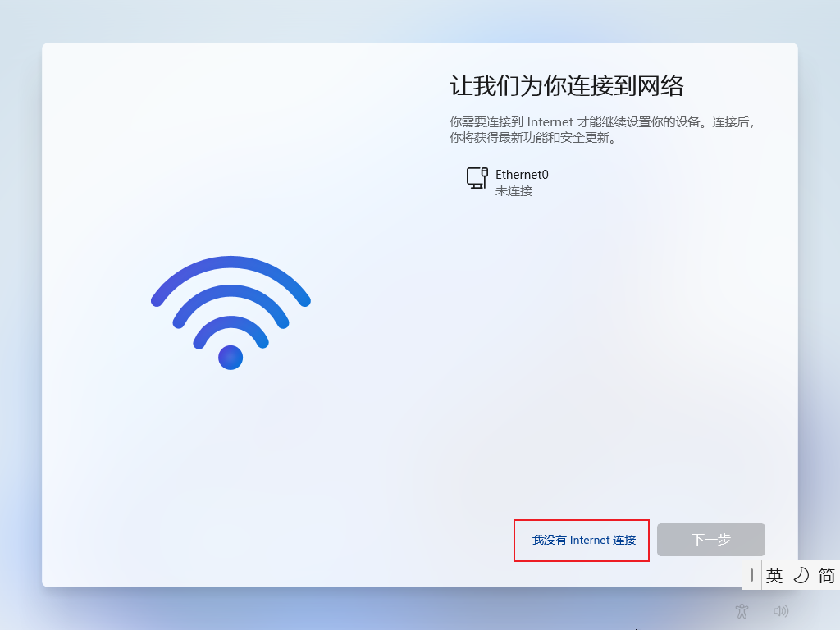Click the word Internet in the description
The image size is (840, 630).
tap(550, 122)
